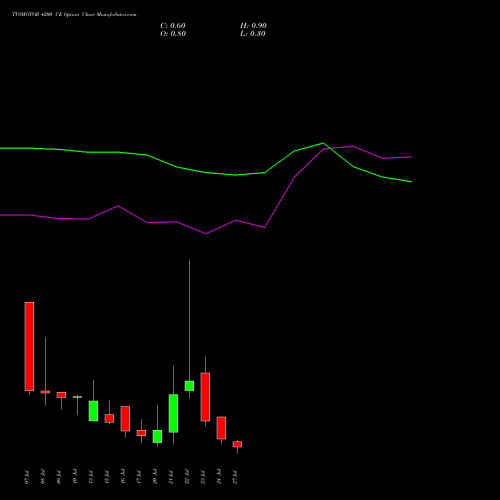
Task: Click the '09 Jul' date label
Action: 59,477
